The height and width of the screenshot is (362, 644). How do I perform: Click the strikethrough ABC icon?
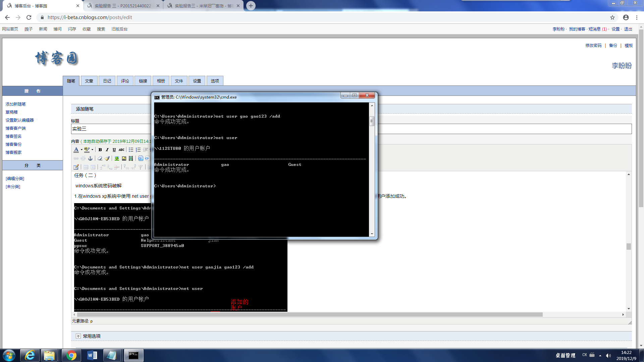click(121, 150)
